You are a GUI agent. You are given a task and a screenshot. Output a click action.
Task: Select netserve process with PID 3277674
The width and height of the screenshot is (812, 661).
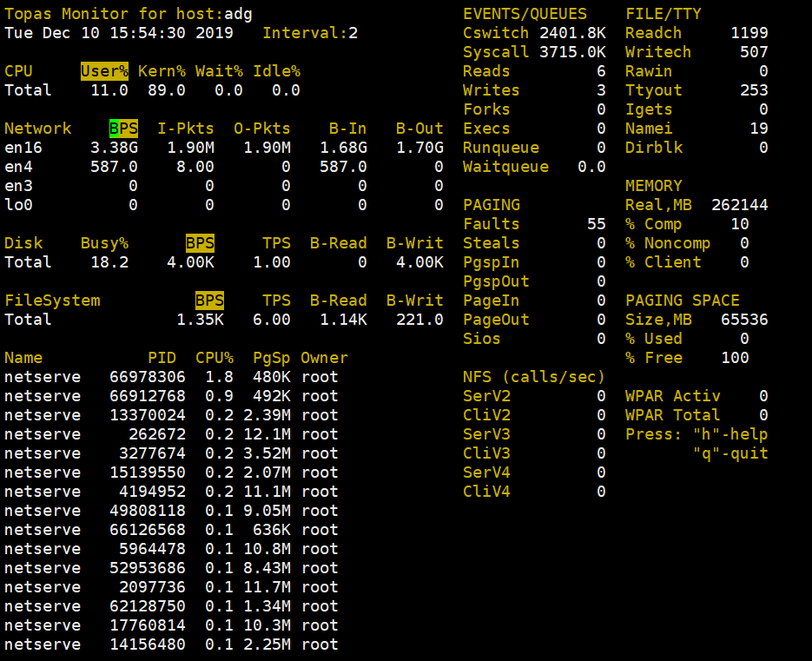click(x=171, y=453)
